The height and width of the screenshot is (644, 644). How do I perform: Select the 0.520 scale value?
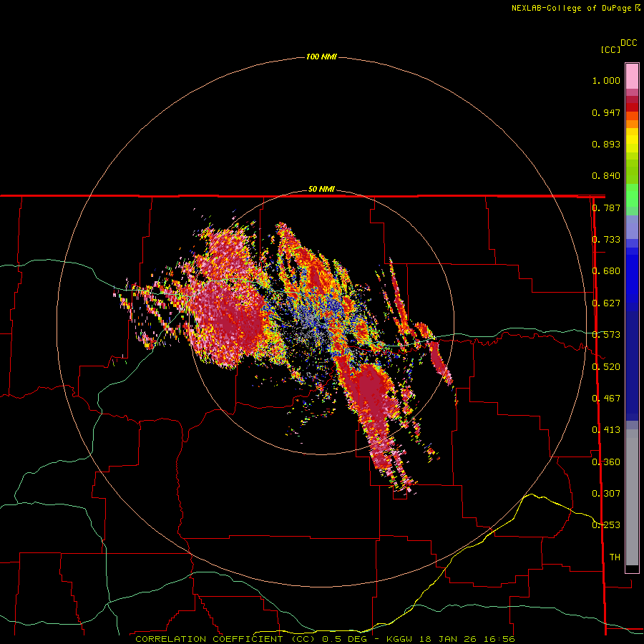(606, 367)
